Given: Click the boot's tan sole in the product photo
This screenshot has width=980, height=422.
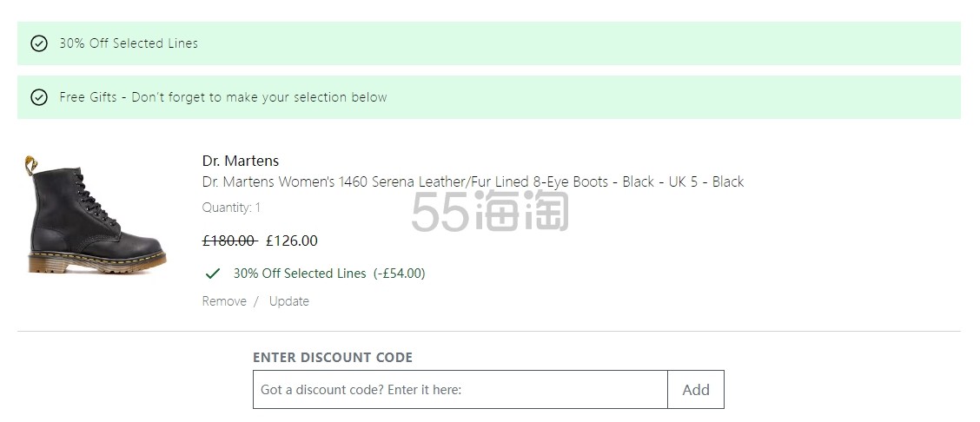Looking at the screenshot, I should coord(97,263).
